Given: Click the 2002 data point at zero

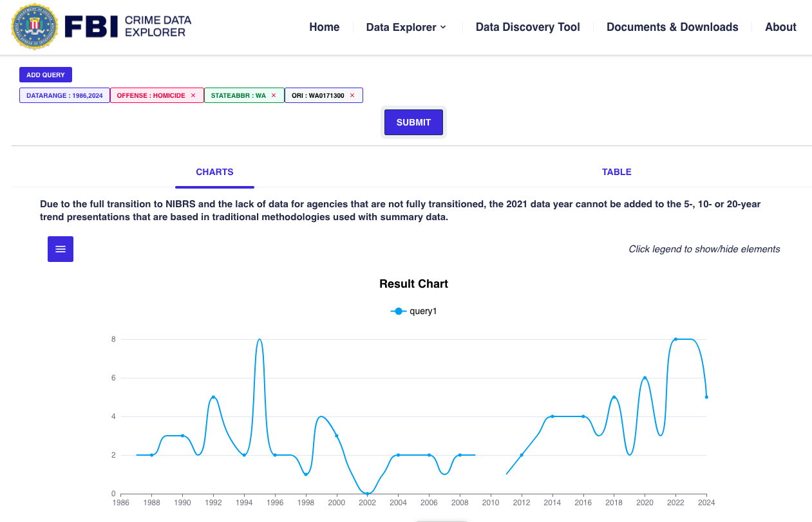Looking at the screenshot, I should (x=367, y=494).
